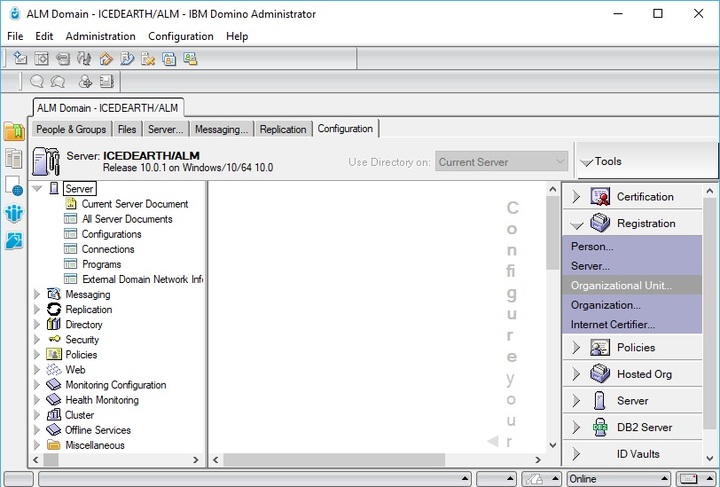Open the Edit menu
The height and width of the screenshot is (487, 720).
(x=44, y=36)
